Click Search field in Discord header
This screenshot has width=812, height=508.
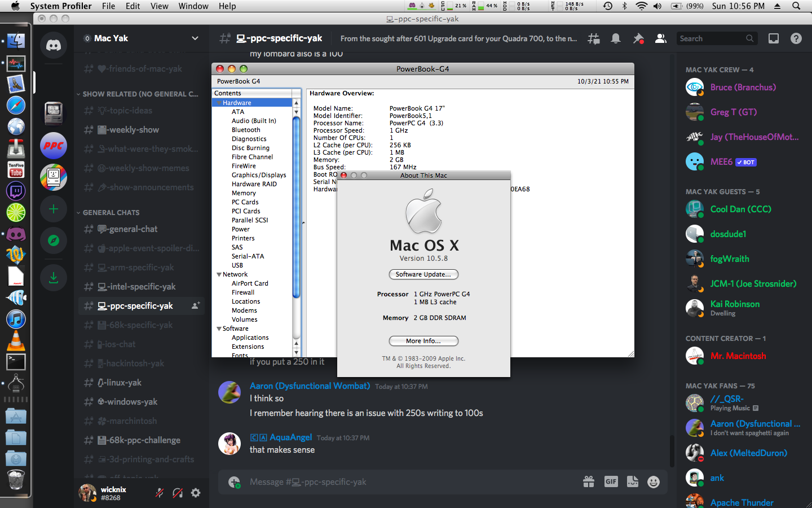716,38
